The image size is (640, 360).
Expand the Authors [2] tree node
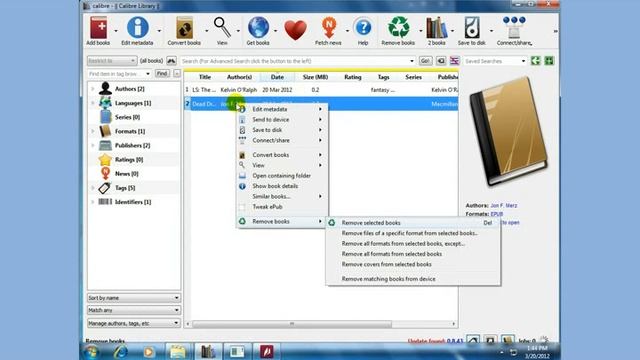pos(93,89)
